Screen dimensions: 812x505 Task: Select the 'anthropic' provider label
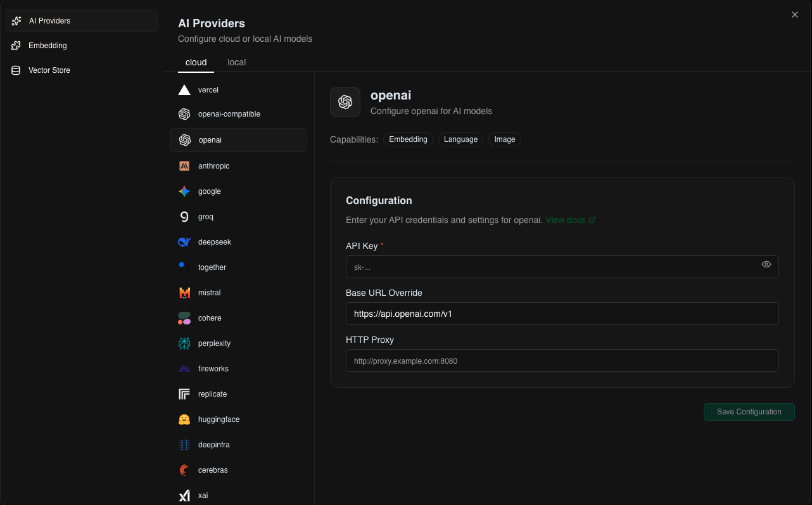tap(213, 166)
